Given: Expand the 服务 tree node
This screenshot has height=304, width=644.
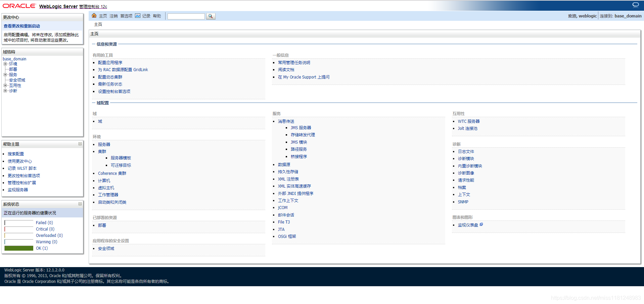Looking at the screenshot, I should [5, 74].
